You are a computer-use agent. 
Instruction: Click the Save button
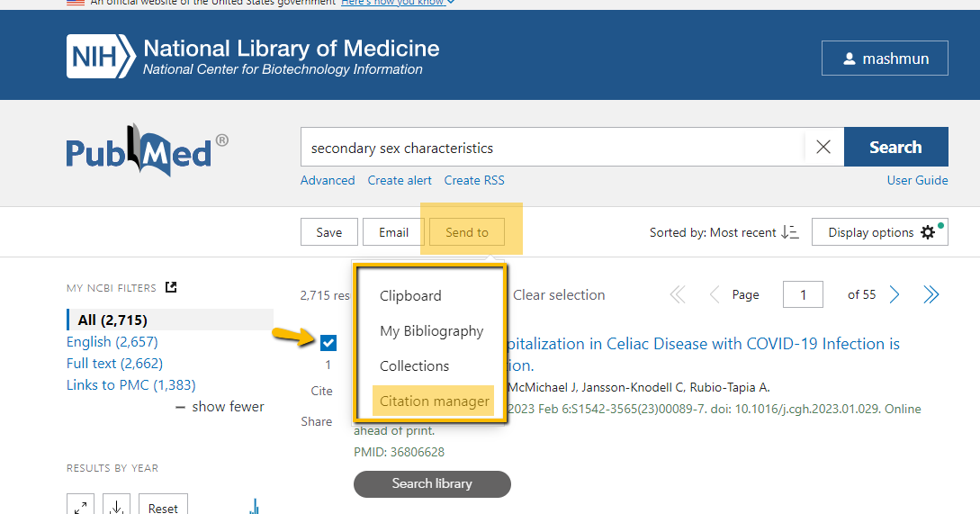click(329, 232)
